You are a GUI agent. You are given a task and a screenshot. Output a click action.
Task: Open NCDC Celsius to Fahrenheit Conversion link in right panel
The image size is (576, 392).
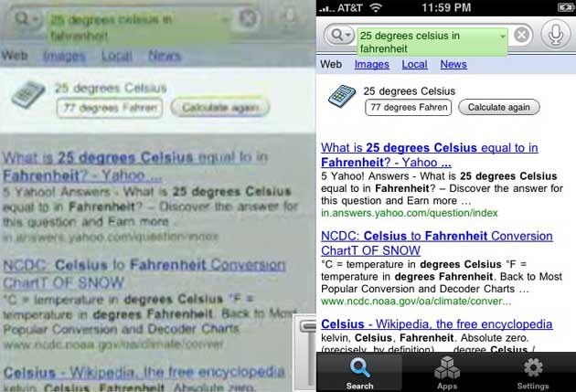[436, 243]
